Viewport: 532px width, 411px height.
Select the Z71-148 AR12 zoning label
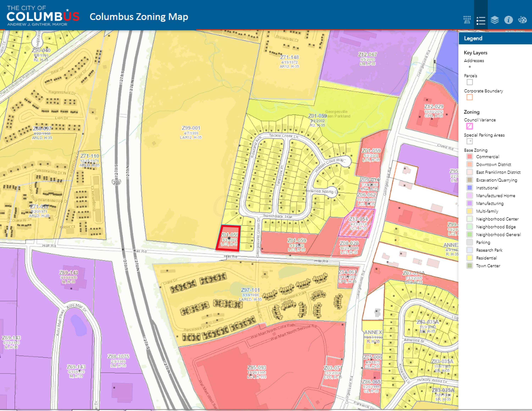(x=289, y=61)
